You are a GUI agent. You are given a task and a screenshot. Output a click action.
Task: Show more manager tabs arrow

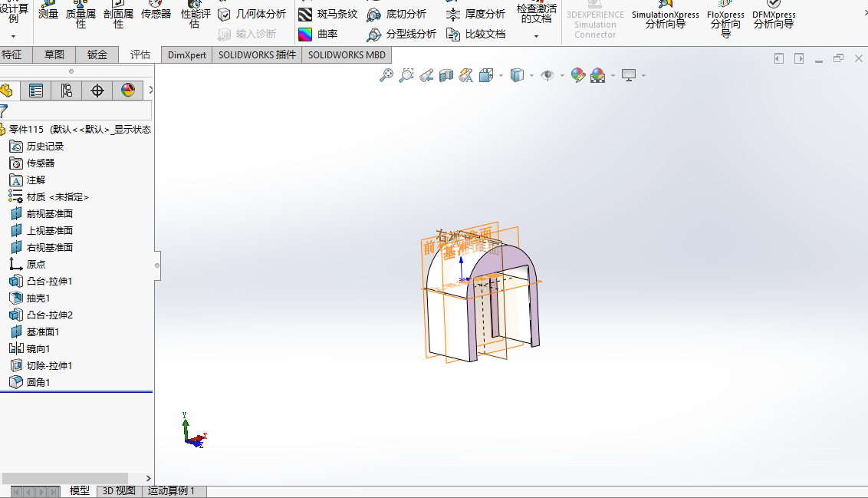coord(150,91)
